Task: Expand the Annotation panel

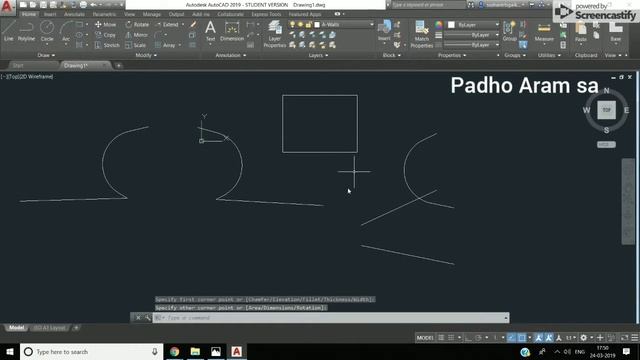Action: [231, 55]
